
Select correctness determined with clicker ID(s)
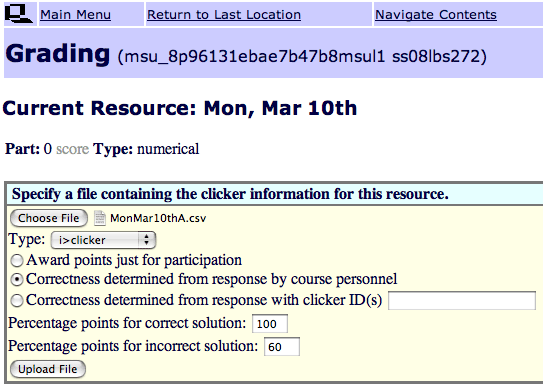17,300
